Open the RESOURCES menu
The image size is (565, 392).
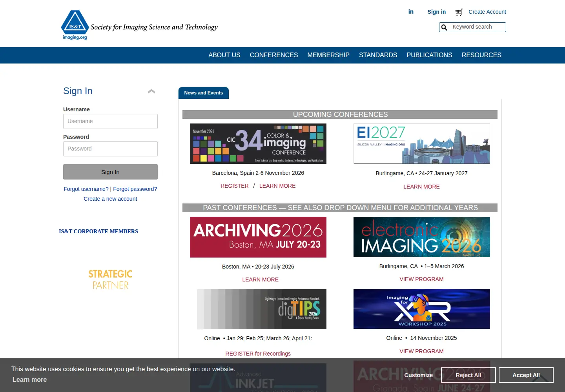point(481,55)
